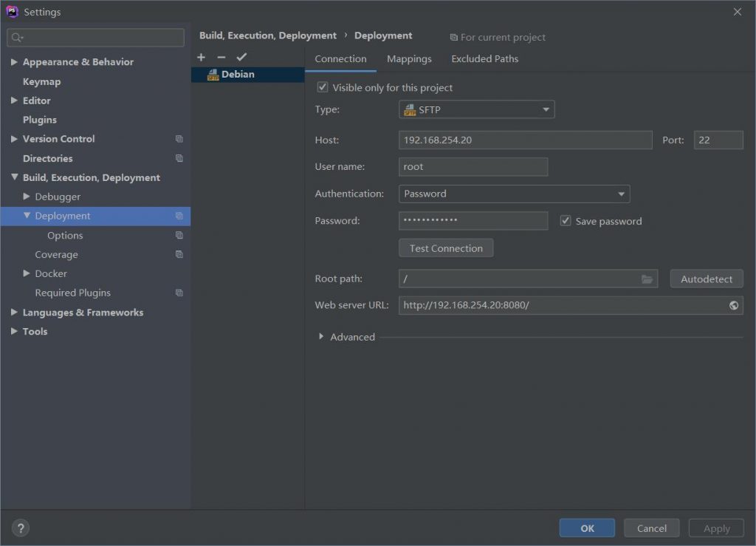
Task: Click the Port input field
Action: [x=718, y=140]
